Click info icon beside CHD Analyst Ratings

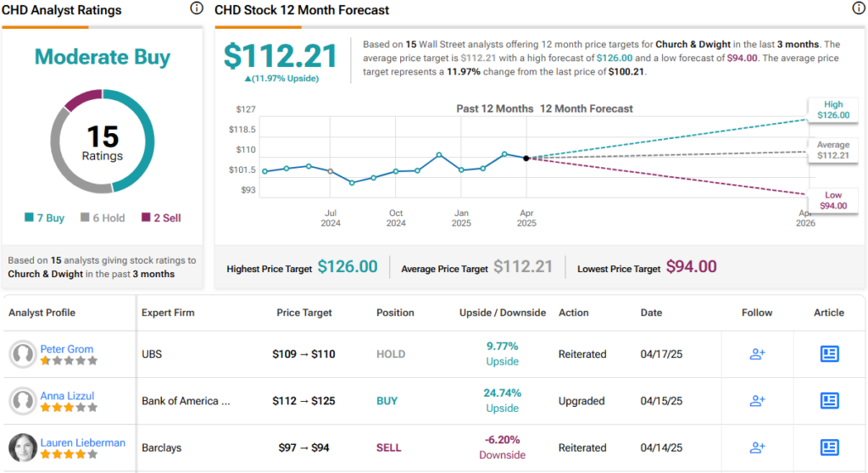pos(197,8)
